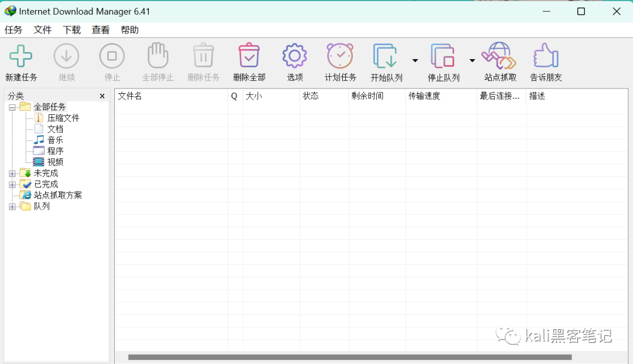This screenshot has height=364, width=633.
Task: Close the 分类 categories panel
Action: pos(102,96)
